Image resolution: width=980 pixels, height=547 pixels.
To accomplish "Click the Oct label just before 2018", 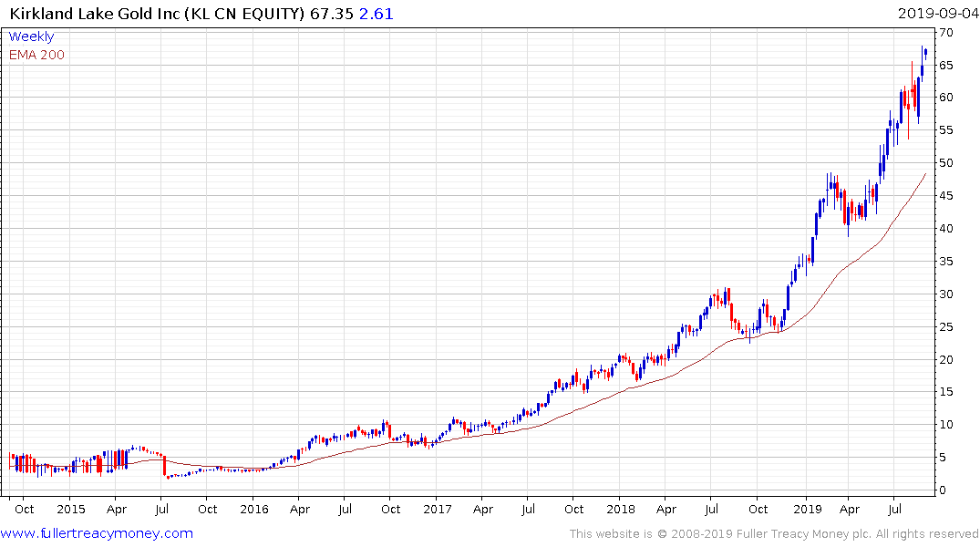I will (x=573, y=509).
